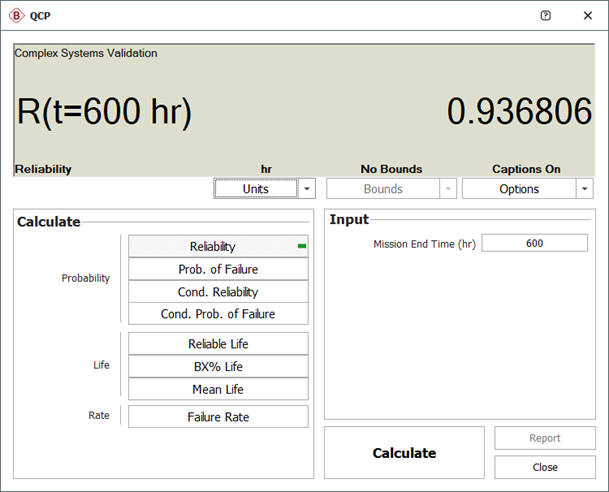Choose the Reliable Life calculation
The width and height of the screenshot is (609, 492).
(x=218, y=344)
